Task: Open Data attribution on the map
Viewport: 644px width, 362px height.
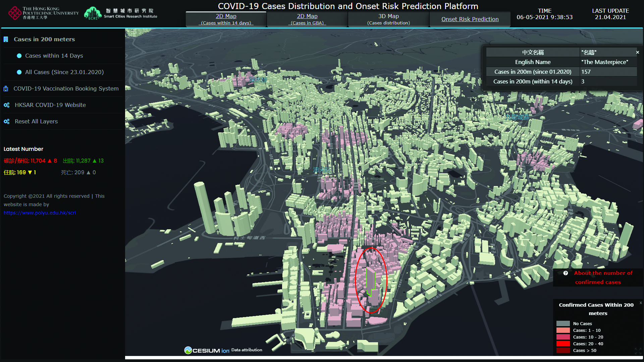Action: 247,350
